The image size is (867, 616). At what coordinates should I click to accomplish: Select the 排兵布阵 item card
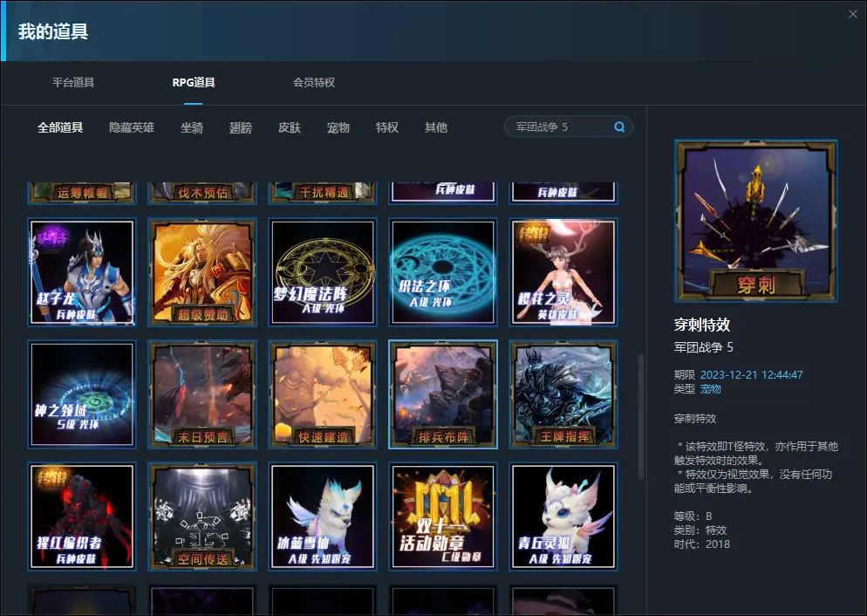click(x=443, y=394)
